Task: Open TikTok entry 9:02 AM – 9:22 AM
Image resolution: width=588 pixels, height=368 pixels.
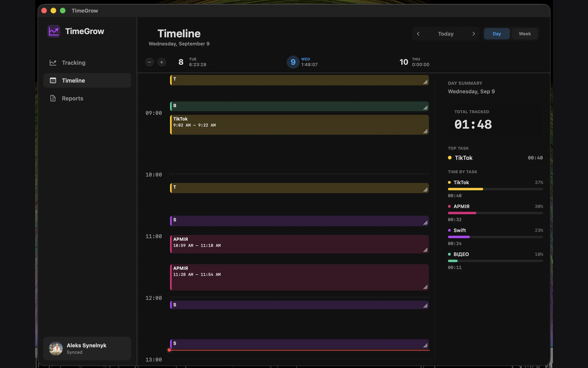Action: (x=299, y=125)
